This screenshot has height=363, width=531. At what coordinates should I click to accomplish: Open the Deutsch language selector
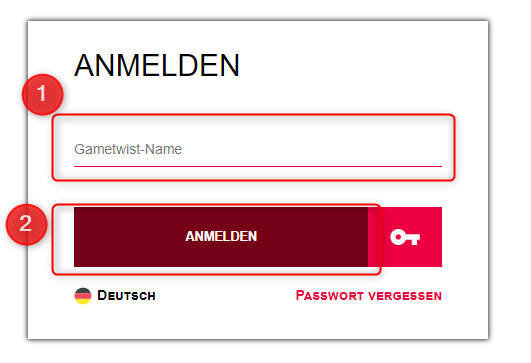point(115,296)
